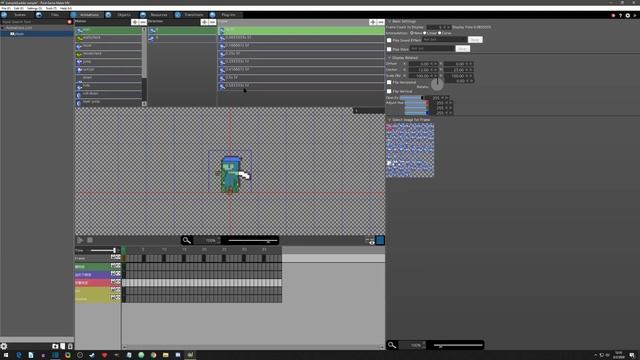The image size is (640, 360).
Task: Click the red record icon in top bar
Action: tap(613, 16)
